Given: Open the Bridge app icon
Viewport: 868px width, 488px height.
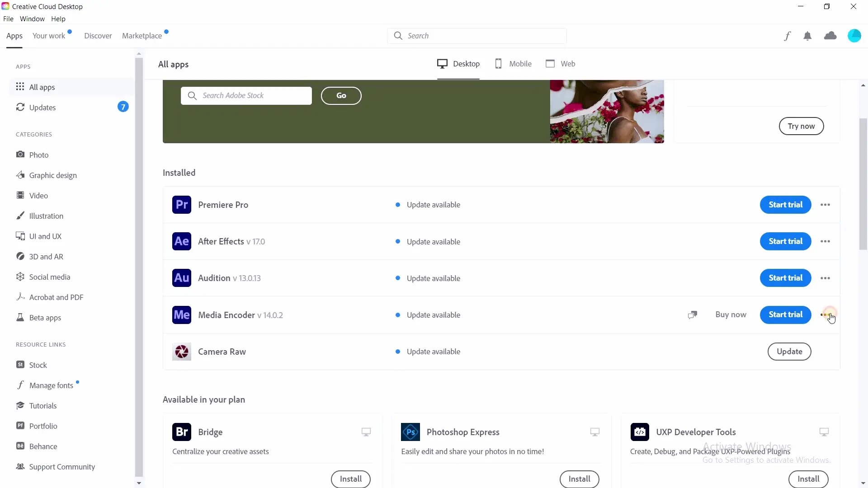Looking at the screenshot, I should click(x=182, y=432).
